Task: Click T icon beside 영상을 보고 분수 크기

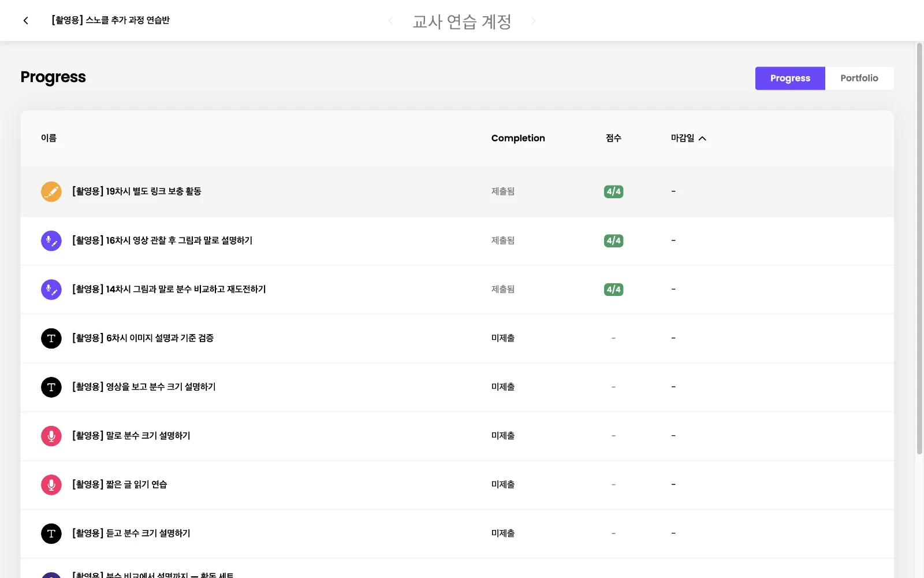Action: [51, 387]
